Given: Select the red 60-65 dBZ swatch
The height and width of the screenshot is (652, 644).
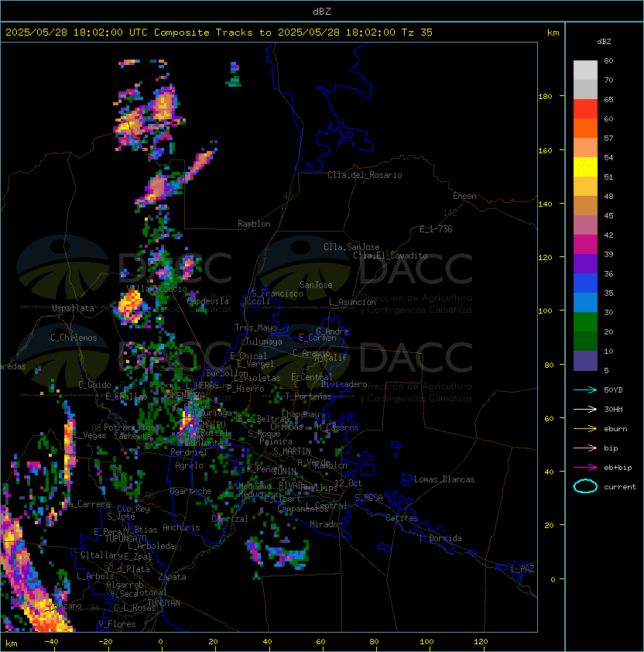Looking at the screenshot, I should tap(585, 109).
